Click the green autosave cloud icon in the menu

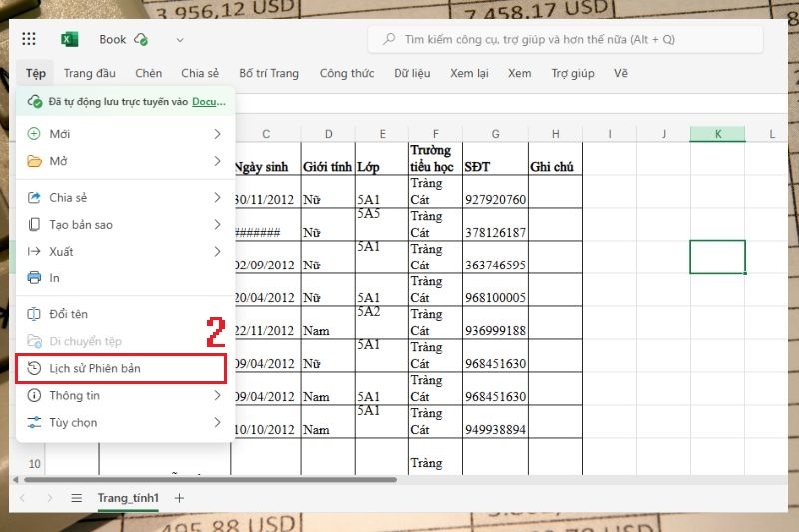coord(35,101)
